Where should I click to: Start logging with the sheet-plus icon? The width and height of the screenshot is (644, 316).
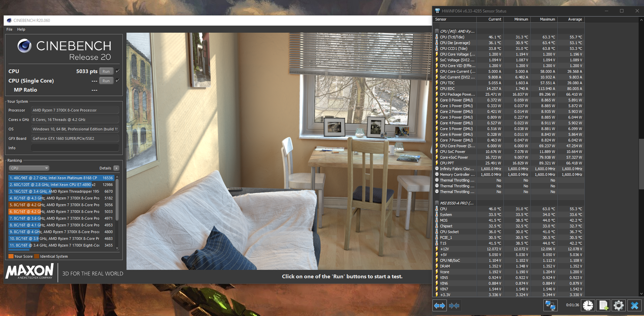point(604,306)
